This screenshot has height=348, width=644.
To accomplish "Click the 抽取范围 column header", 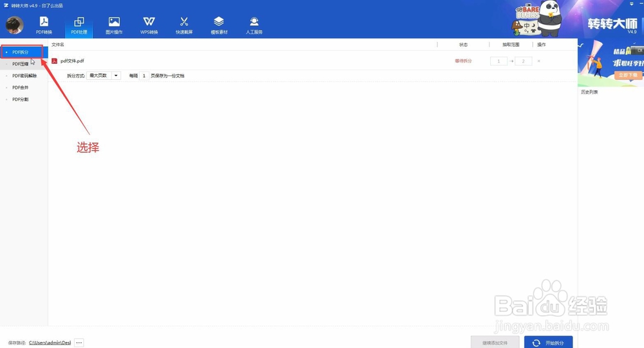I will (x=511, y=44).
